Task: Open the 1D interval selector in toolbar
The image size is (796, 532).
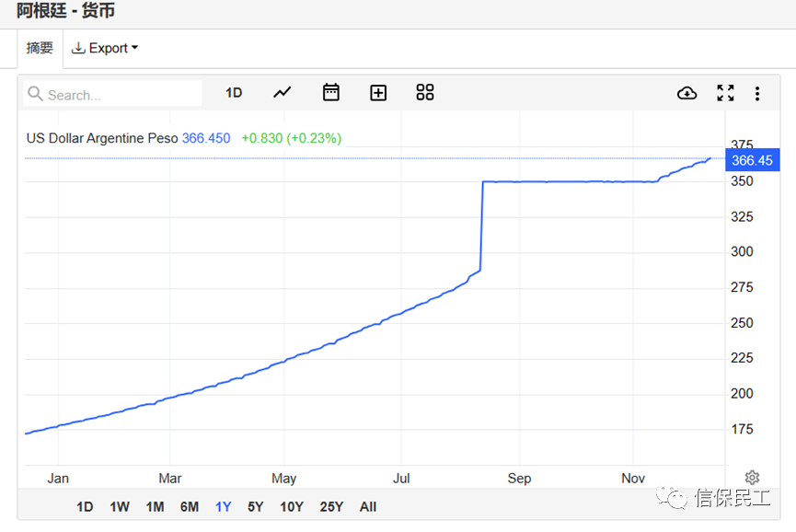Action: [234, 93]
